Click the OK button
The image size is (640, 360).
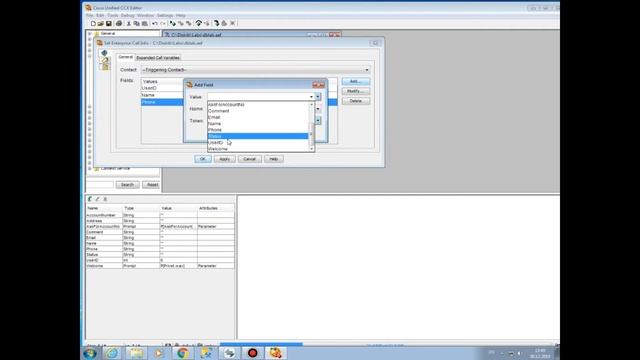[202, 159]
